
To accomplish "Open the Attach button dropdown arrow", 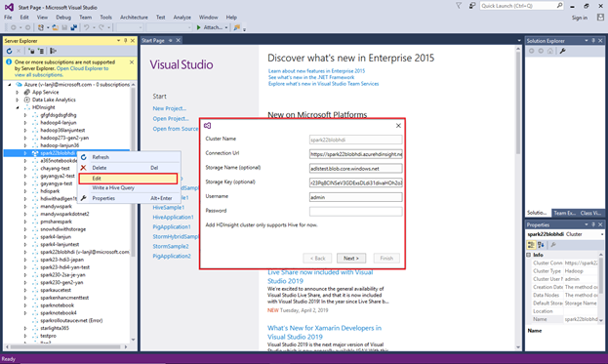I will [x=226, y=27].
